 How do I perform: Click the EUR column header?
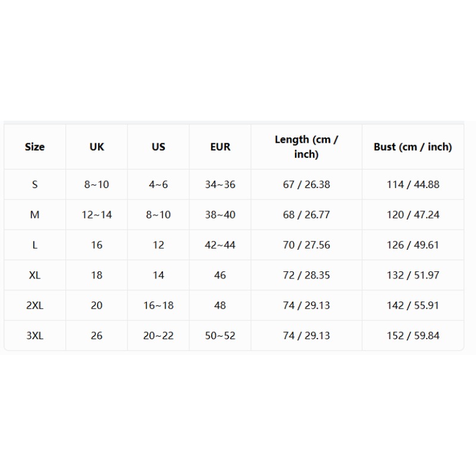coord(220,147)
